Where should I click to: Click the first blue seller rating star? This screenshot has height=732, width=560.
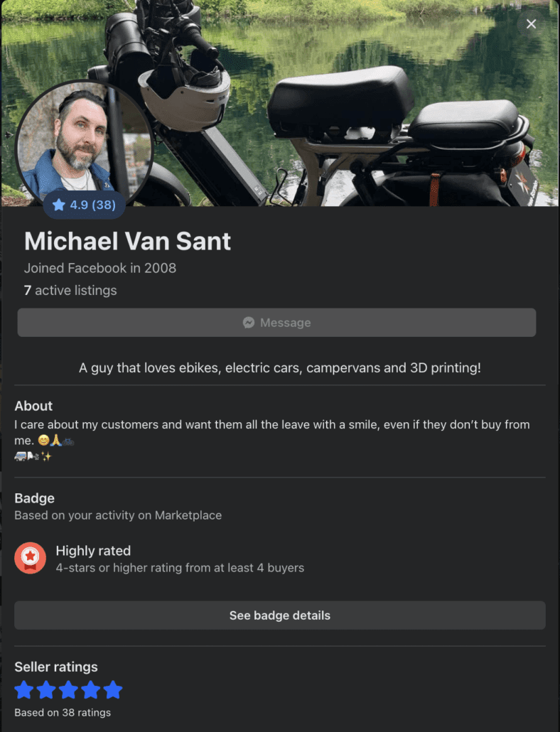point(24,690)
